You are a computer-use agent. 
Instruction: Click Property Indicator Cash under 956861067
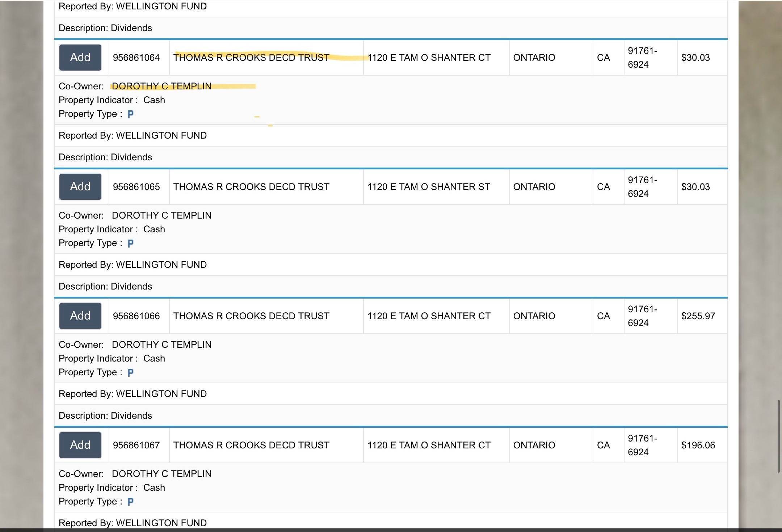click(112, 487)
